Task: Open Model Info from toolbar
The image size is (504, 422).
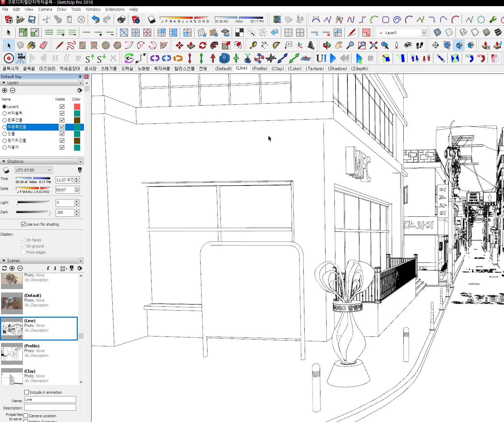Action: coord(136,19)
